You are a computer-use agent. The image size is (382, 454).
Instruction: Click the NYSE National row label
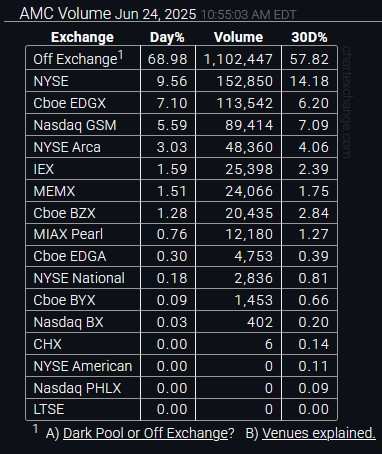(x=79, y=278)
